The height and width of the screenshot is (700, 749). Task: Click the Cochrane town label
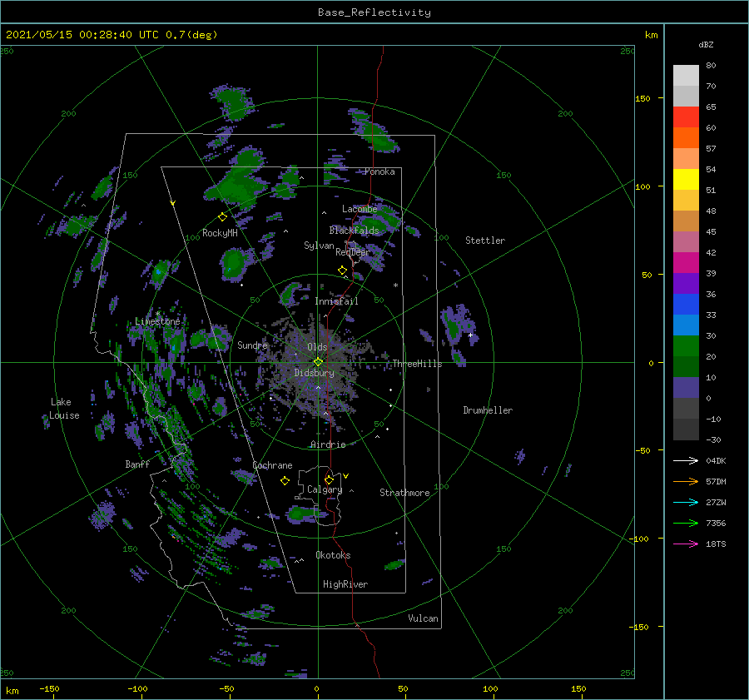(272, 465)
